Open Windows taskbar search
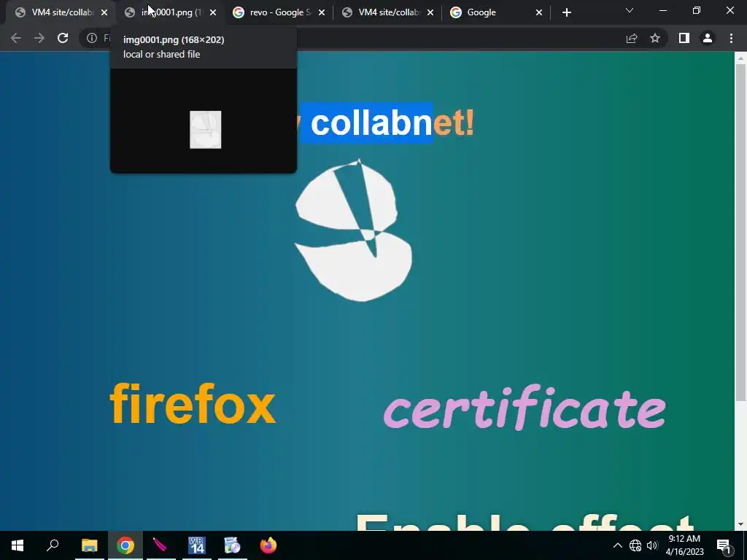This screenshot has width=747, height=560. pyautogui.click(x=53, y=545)
